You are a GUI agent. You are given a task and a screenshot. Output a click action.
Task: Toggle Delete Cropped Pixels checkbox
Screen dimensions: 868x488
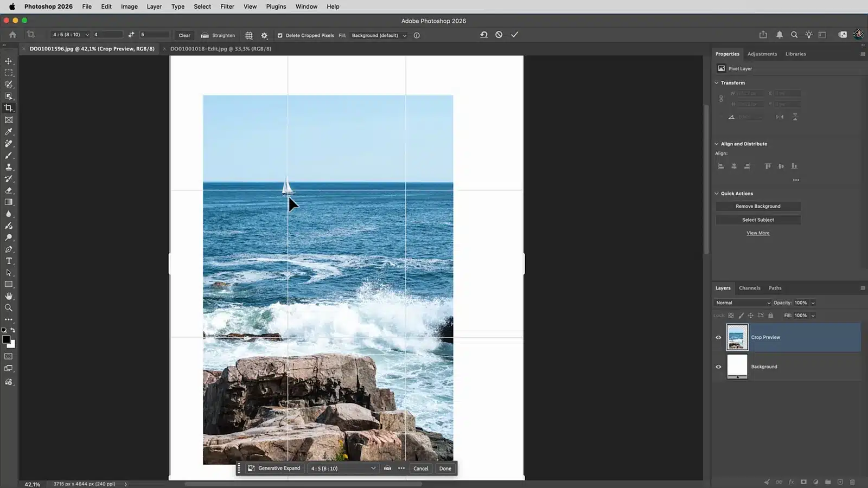click(x=280, y=35)
